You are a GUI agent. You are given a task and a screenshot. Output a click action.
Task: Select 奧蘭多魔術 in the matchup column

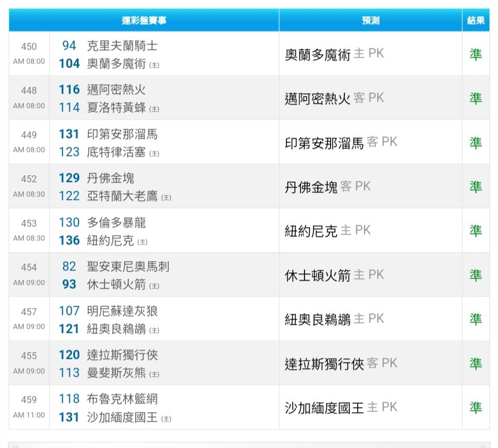[x=116, y=64]
